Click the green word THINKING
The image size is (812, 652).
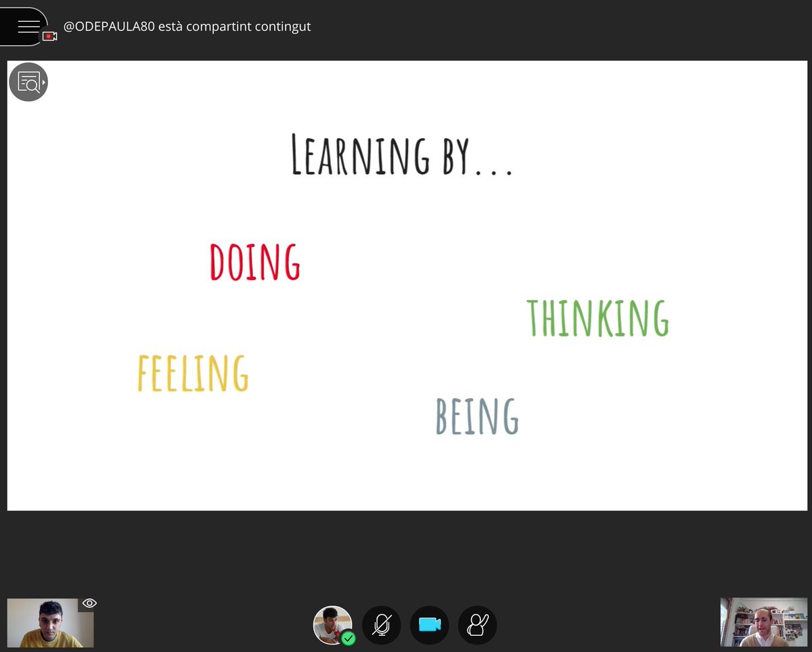click(x=598, y=318)
